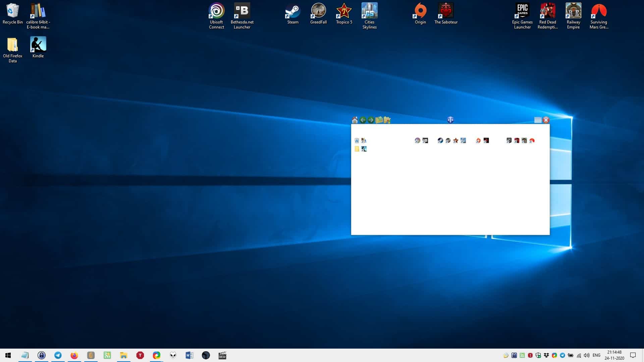Click the mini Ubisoft Connect icon inside the window
Screen dimensions: 644x362
pos(417,141)
